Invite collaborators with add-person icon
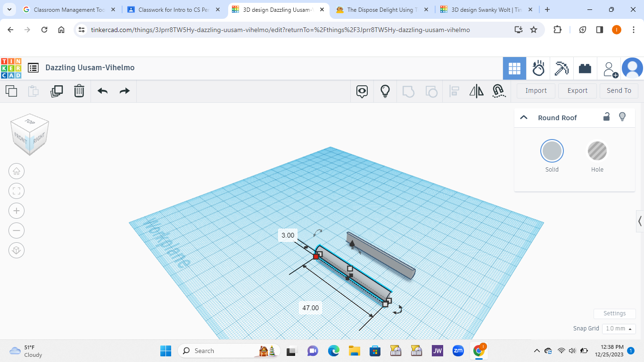 click(x=611, y=69)
